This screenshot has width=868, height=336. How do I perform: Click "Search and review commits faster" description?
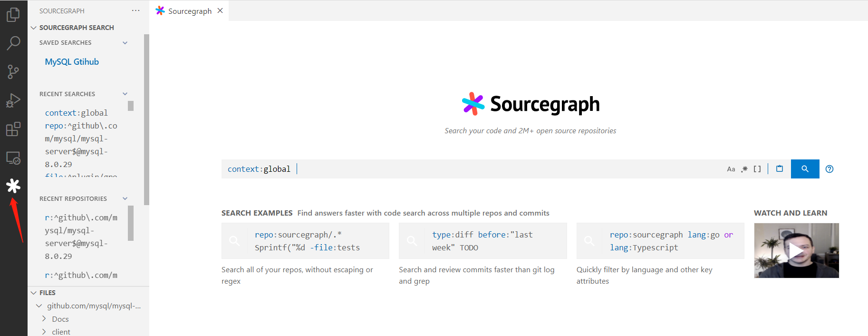point(477,275)
